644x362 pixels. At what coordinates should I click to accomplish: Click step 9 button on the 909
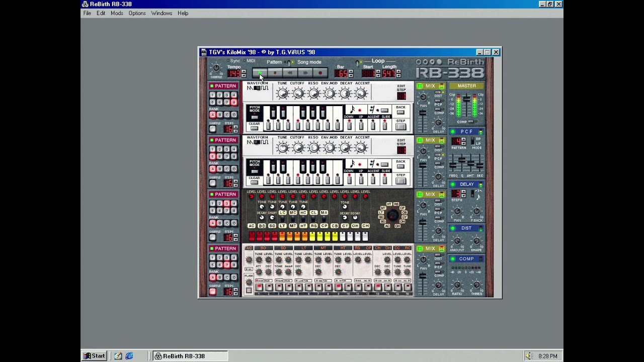tap(338, 288)
